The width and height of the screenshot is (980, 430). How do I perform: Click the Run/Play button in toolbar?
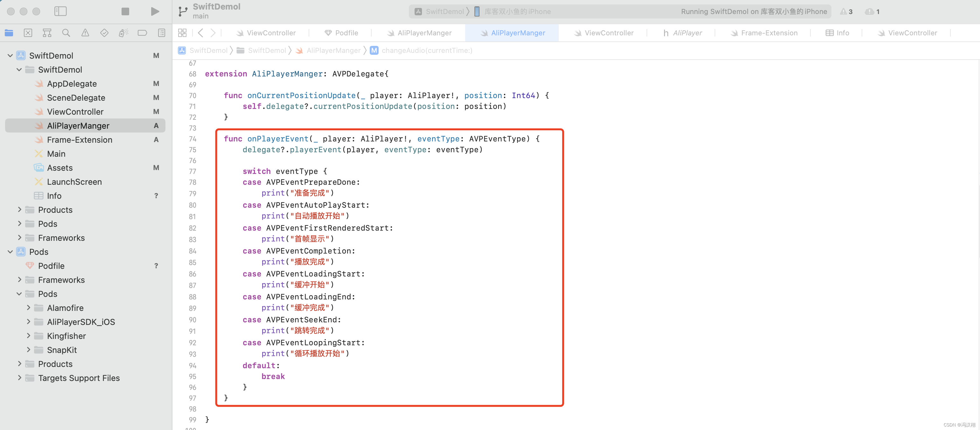point(154,11)
